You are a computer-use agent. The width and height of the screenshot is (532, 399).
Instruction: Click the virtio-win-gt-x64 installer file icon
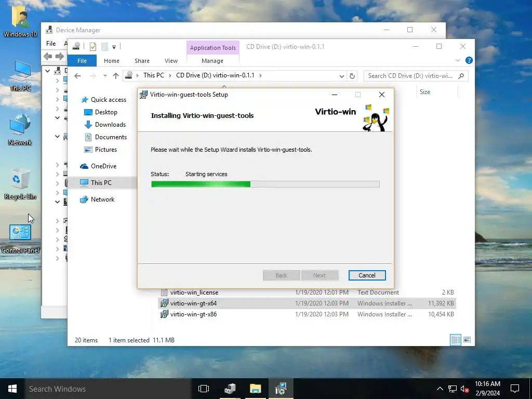point(164,303)
